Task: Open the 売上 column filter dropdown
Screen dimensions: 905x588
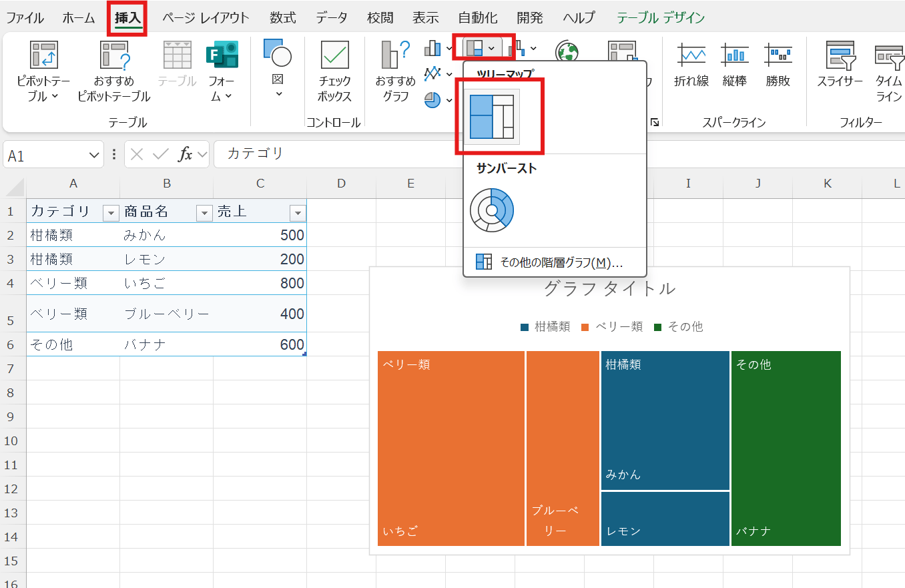Action: 297,213
